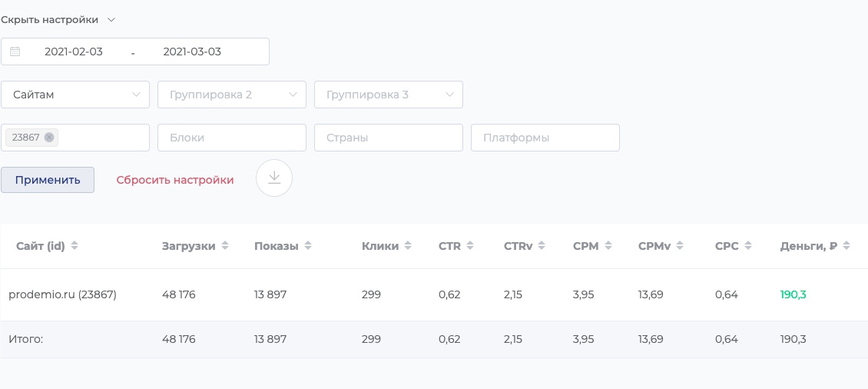Click the download report icon button
This screenshot has height=389, width=868.
pos(274,178)
